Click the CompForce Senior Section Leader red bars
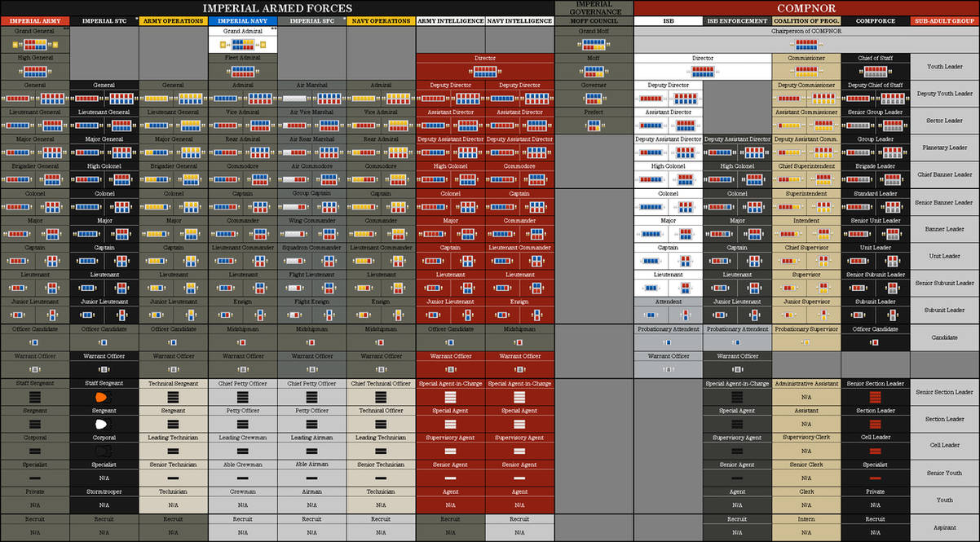Viewport: 980px width, 542px height. (x=876, y=397)
